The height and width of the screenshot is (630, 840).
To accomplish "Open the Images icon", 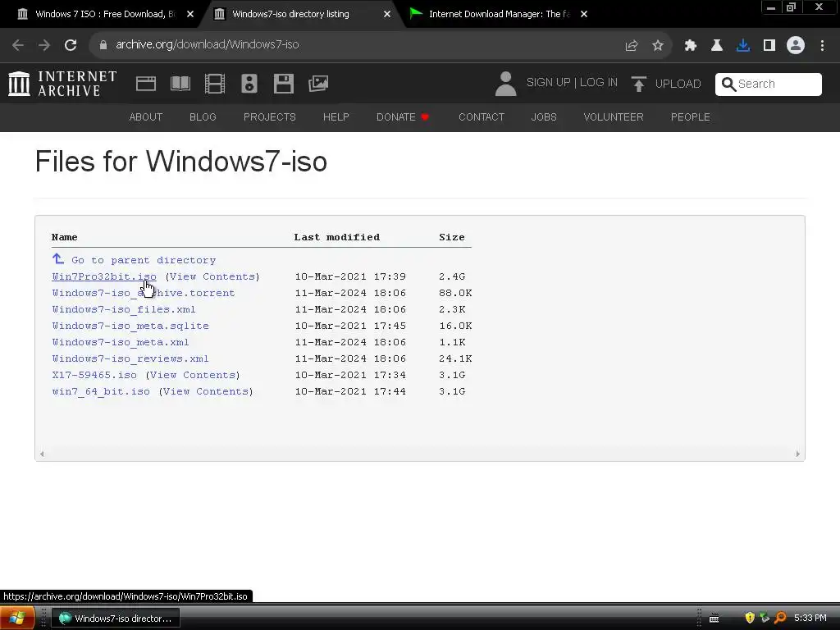I will pyautogui.click(x=318, y=84).
